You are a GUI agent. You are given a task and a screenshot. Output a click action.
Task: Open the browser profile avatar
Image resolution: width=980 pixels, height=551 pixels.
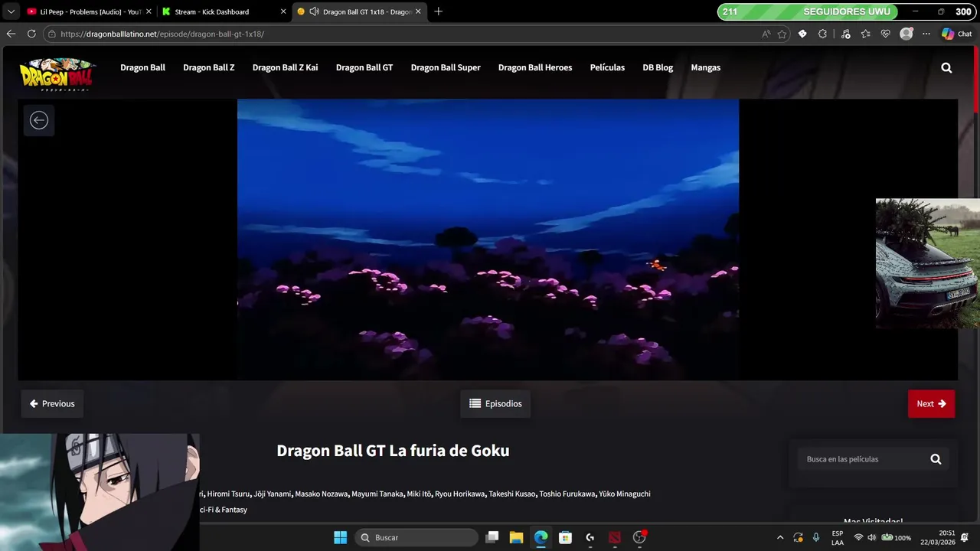906,34
